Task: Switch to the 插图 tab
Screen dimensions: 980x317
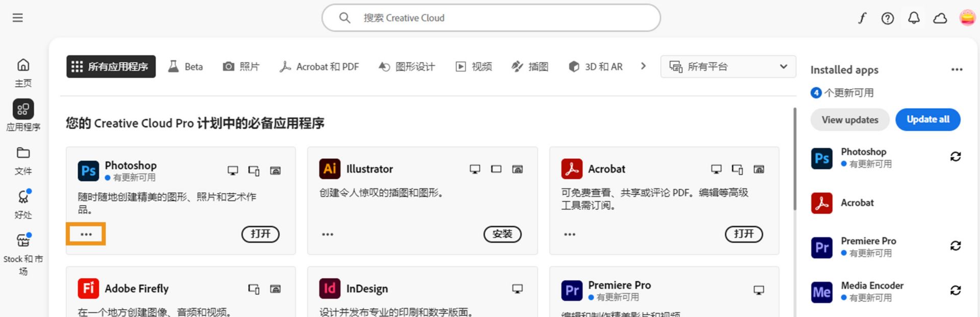Action: tap(530, 66)
